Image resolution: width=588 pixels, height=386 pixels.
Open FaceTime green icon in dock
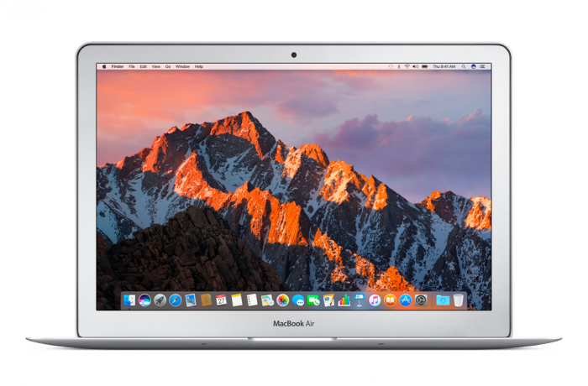coord(313,300)
